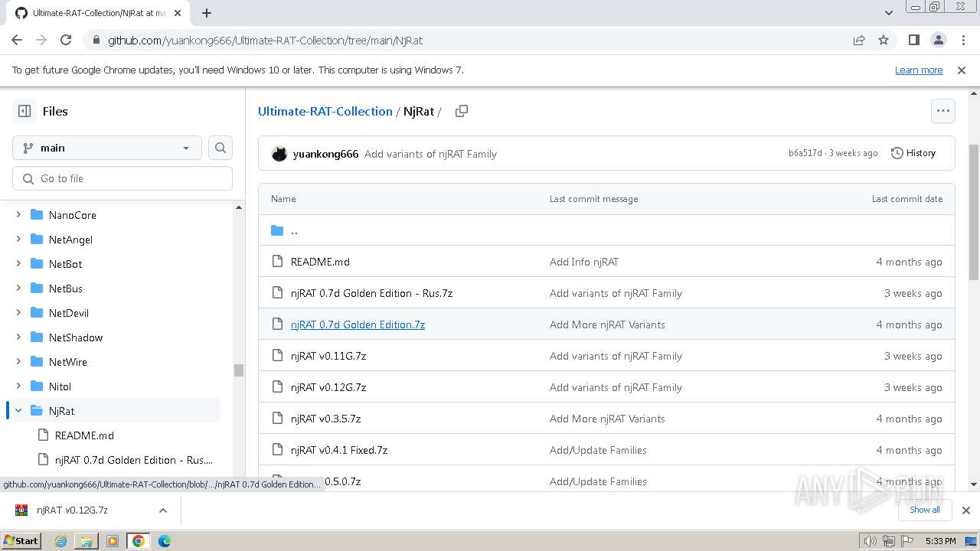Image resolution: width=980 pixels, height=551 pixels.
Task: Open the media player from the taskbar
Action: [113, 541]
